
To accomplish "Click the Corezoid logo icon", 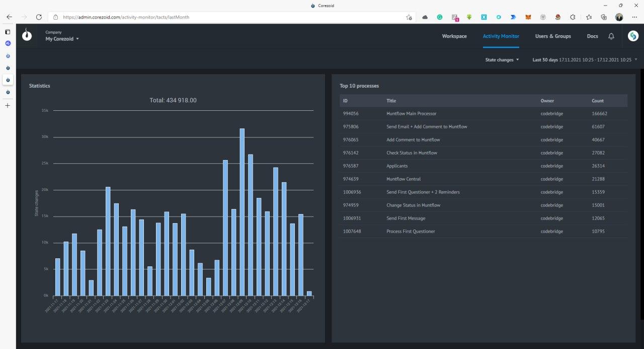I will (27, 36).
